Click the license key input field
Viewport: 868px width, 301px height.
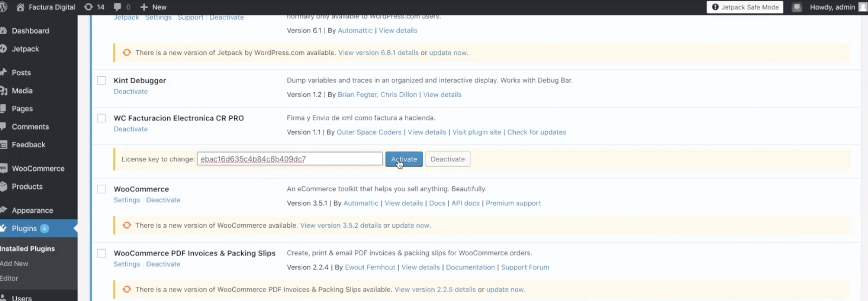[290, 159]
